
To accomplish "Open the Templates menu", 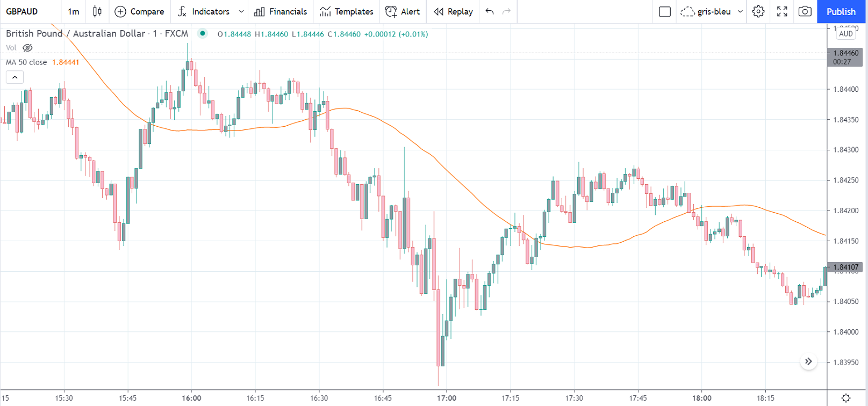I will (346, 11).
